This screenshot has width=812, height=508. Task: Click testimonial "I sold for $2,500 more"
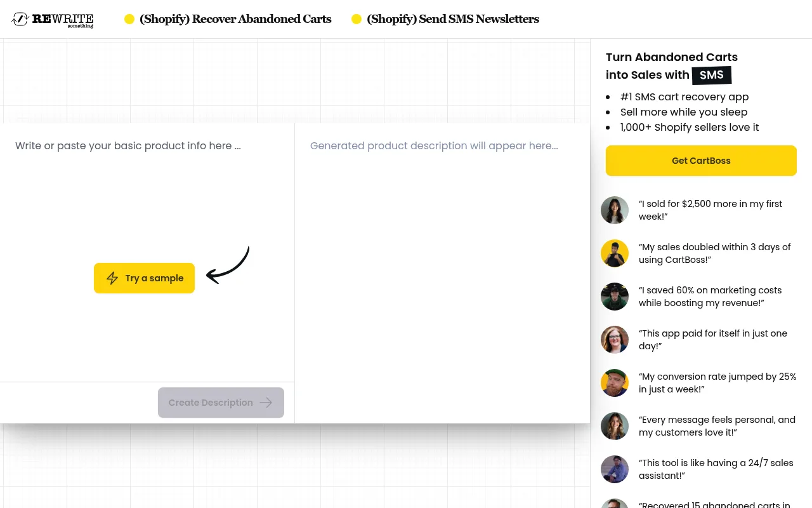click(x=710, y=210)
